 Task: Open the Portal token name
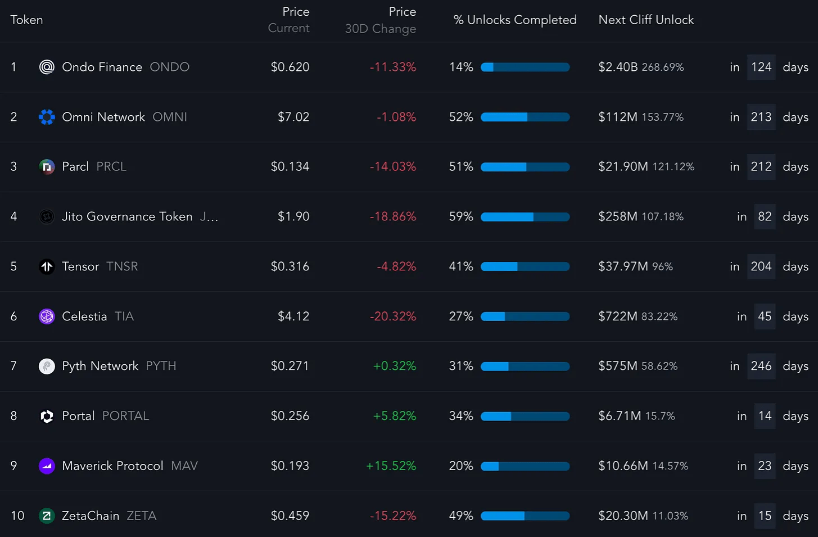(x=78, y=416)
